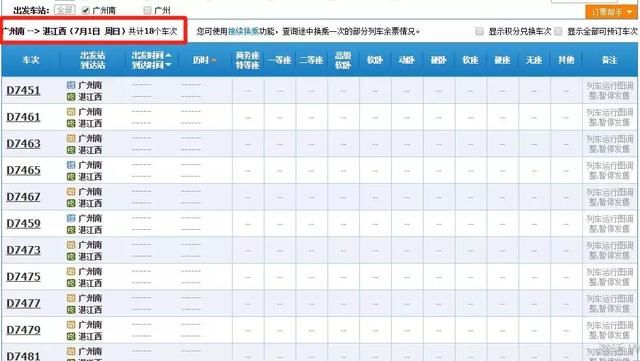Click the origin station icon for D7473
Viewport: 640px width, 361px height.
pos(71,245)
